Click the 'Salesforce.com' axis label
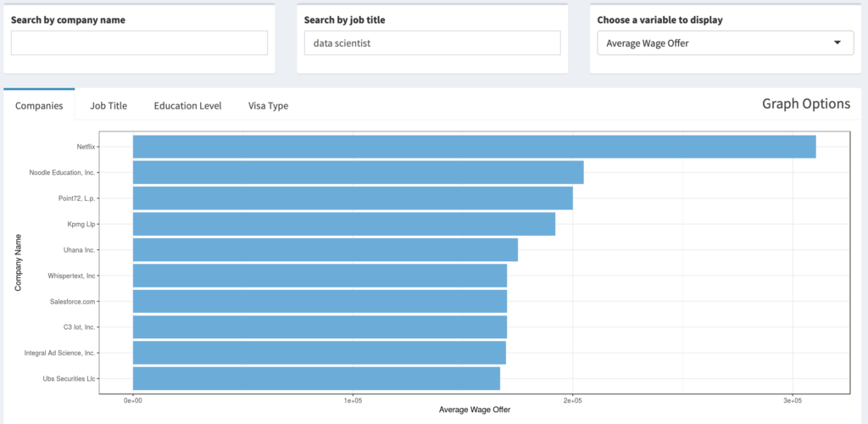Image resolution: width=868 pixels, height=424 pixels. (x=73, y=301)
